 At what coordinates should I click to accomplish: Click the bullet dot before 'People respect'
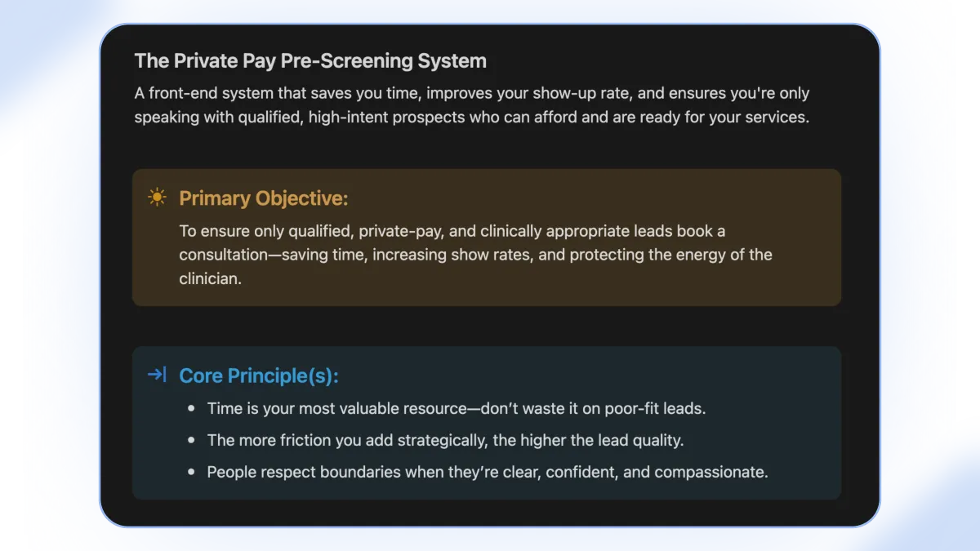pos(191,472)
